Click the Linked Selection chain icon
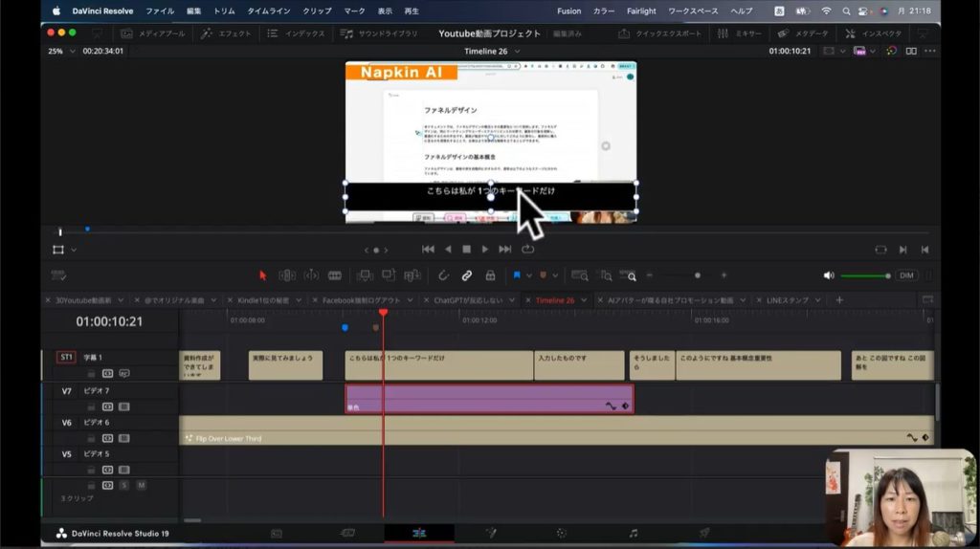 pyautogui.click(x=467, y=275)
